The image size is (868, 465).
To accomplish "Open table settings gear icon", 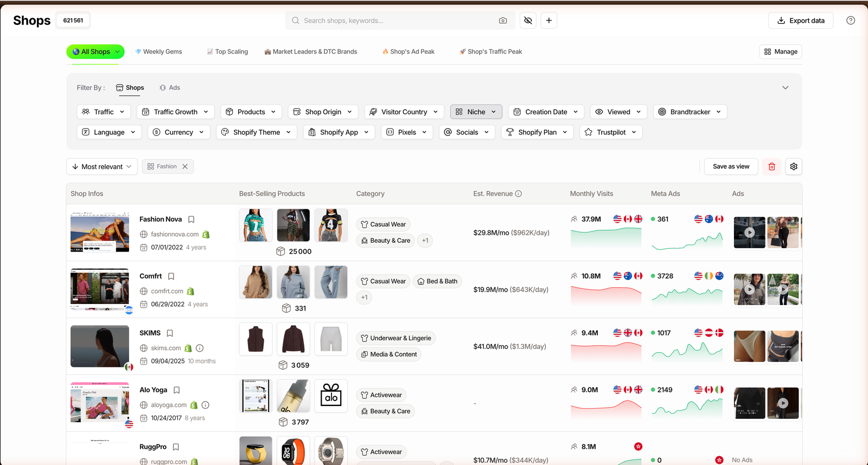I will pyautogui.click(x=794, y=166).
